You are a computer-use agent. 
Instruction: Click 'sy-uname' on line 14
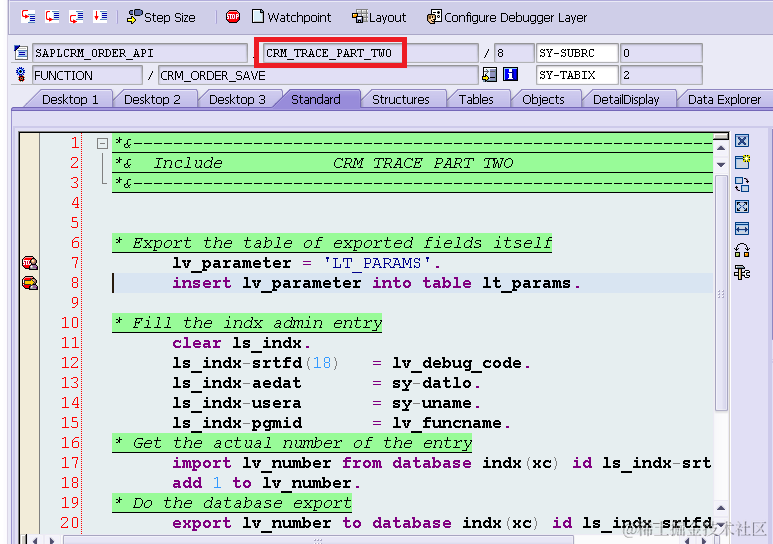pyautogui.click(x=431, y=403)
